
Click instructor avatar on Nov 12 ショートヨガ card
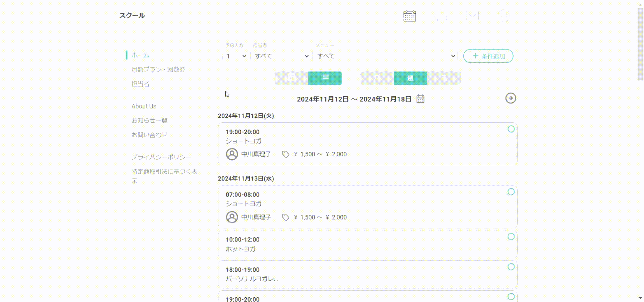point(232,154)
